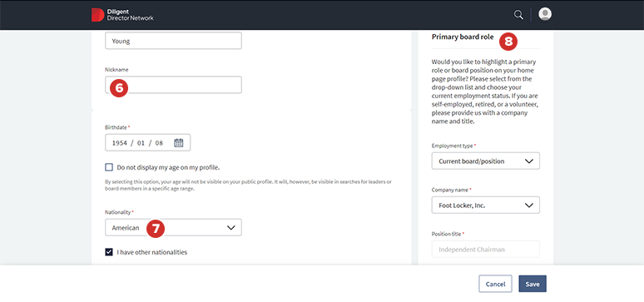Expand the Company name Foot Locker dropdown
Screen dimensions: 644x302
[x=485, y=205]
